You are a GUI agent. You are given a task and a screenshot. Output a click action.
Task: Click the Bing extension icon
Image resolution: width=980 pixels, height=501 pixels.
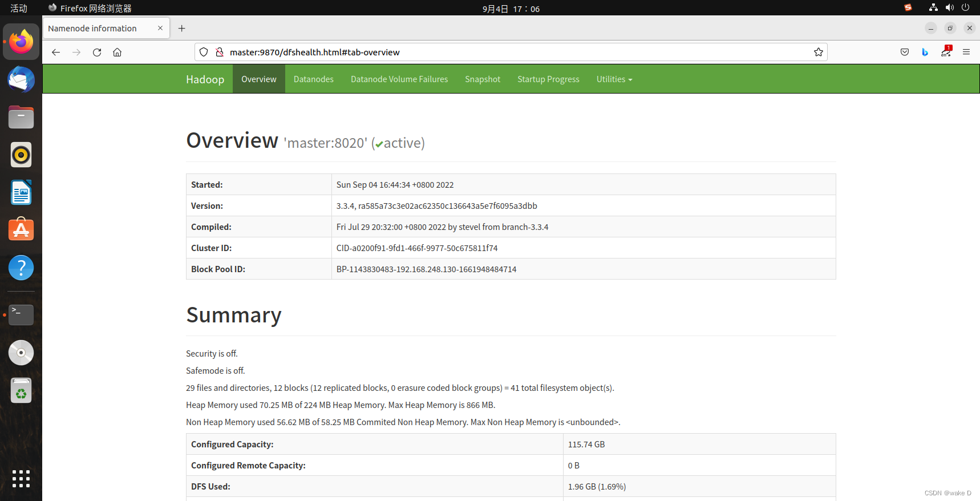tap(925, 52)
